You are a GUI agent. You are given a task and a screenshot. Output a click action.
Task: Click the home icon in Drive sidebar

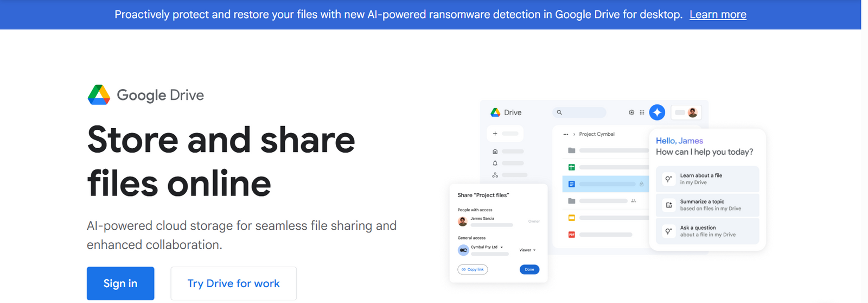click(495, 151)
